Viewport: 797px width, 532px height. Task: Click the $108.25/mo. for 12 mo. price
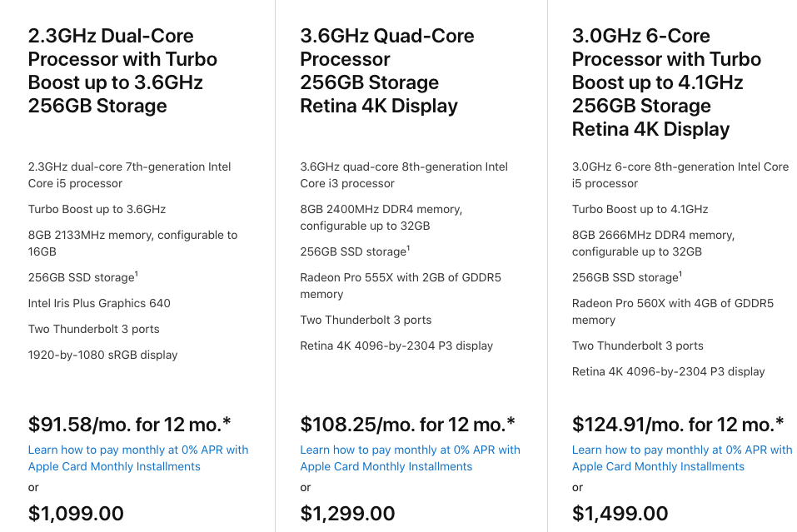click(407, 425)
